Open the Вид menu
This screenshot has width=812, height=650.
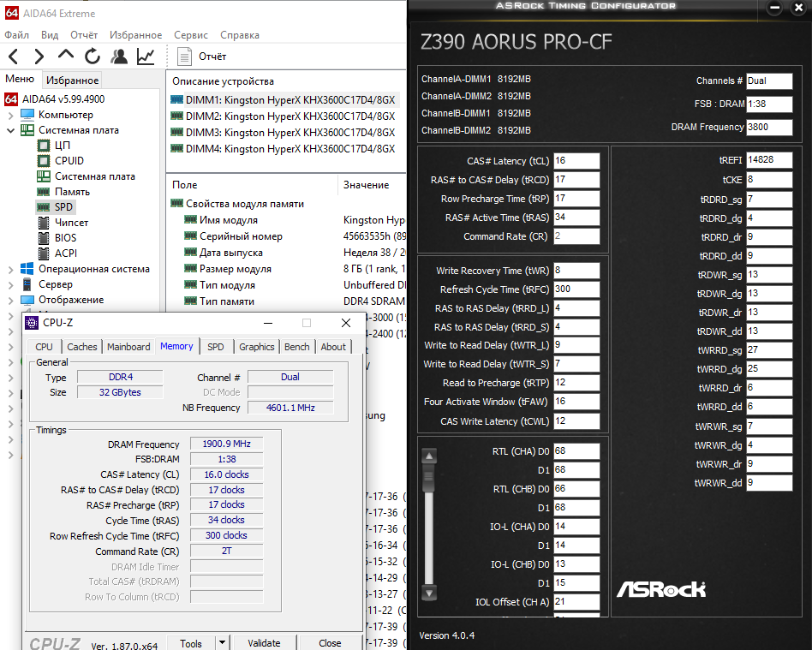pos(50,35)
